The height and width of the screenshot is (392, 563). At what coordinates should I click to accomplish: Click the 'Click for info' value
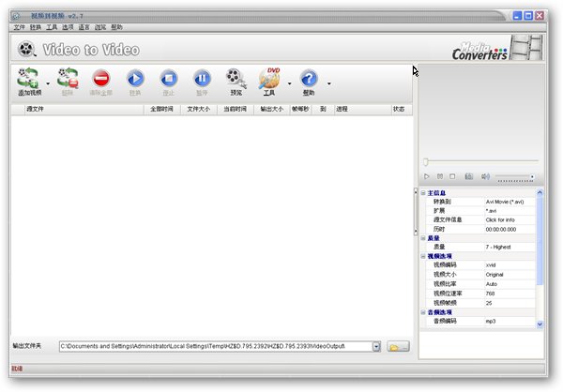(500, 219)
